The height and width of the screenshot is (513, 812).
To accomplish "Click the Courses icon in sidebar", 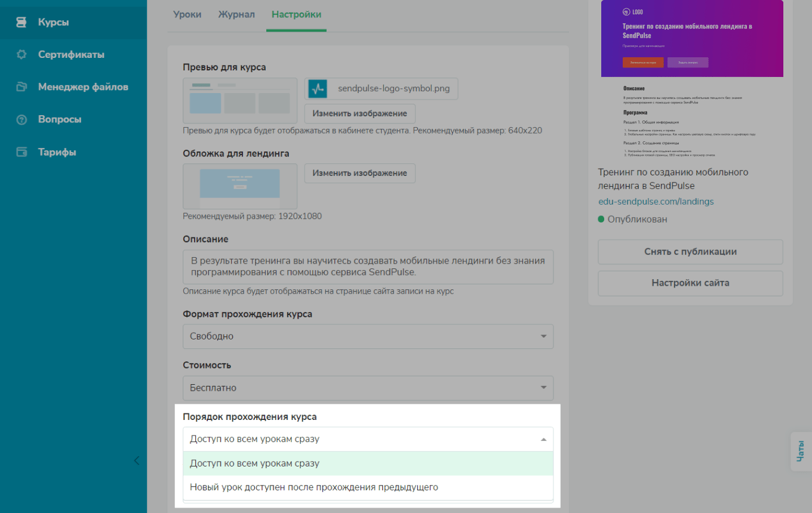I will click(x=21, y=23).
